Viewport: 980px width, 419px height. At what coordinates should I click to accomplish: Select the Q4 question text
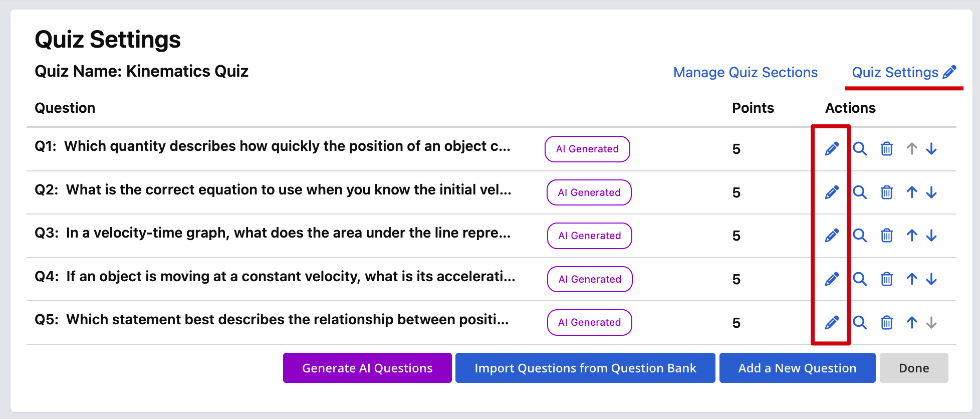[275, 277]
